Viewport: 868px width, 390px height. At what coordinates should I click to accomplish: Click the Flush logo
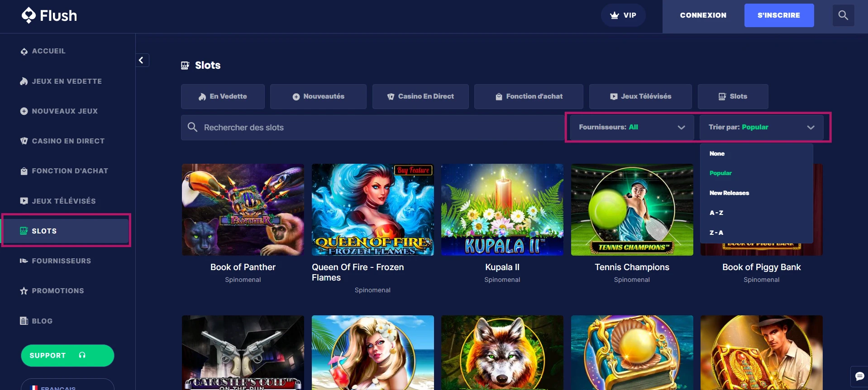(x=49, y=15)
